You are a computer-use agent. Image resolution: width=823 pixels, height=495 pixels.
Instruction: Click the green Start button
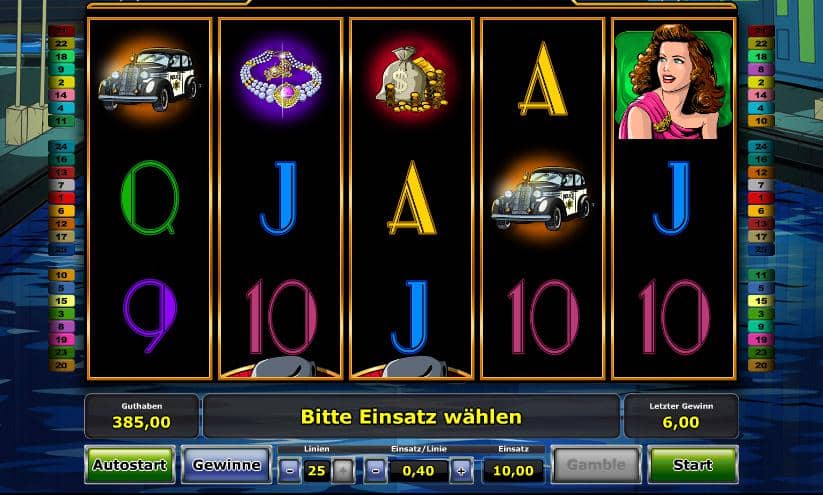(693, 465)
